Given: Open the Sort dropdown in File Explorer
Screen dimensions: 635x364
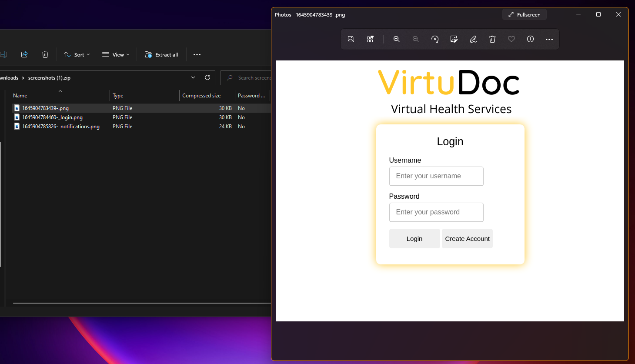Looking at the screenshot, I should point(77,55).
